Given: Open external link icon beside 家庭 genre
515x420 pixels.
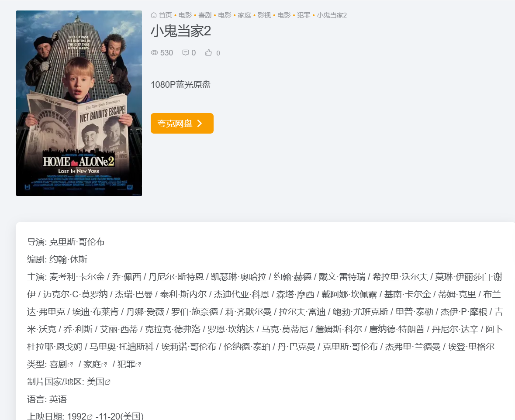Looking at the screenshot, I should coord(104,365).
